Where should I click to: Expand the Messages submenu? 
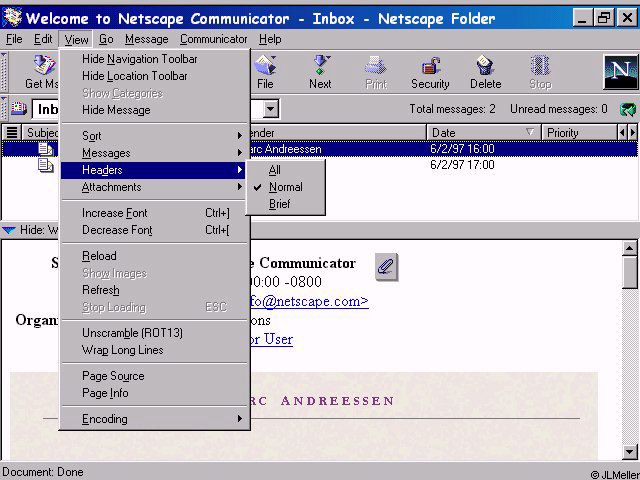tap(155, 153)
